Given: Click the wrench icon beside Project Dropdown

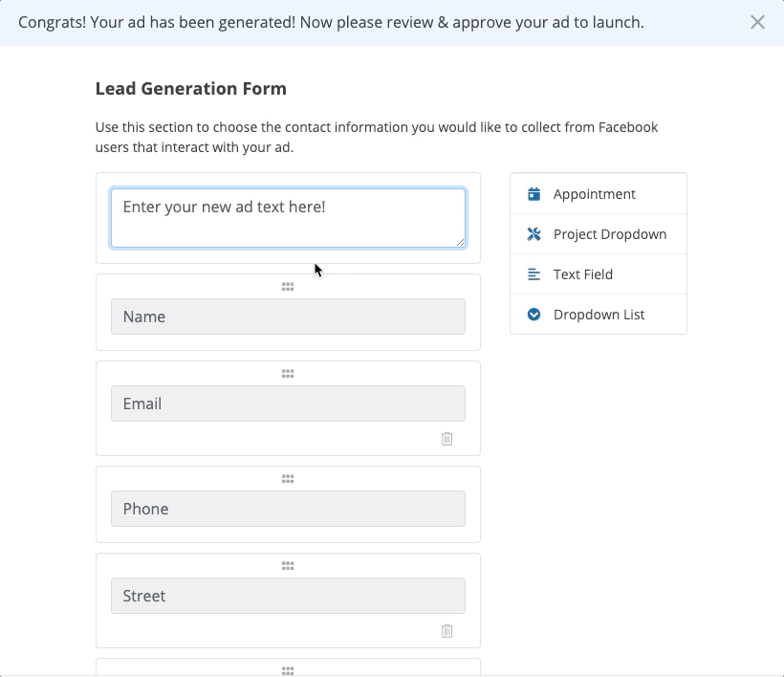Looking at the screenshot, I should [534, 234].
